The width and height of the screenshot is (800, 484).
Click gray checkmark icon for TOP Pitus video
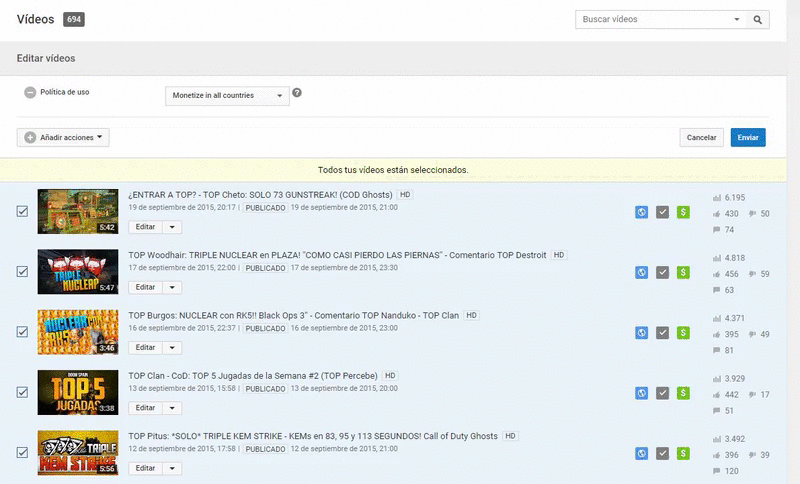(662, 453)
